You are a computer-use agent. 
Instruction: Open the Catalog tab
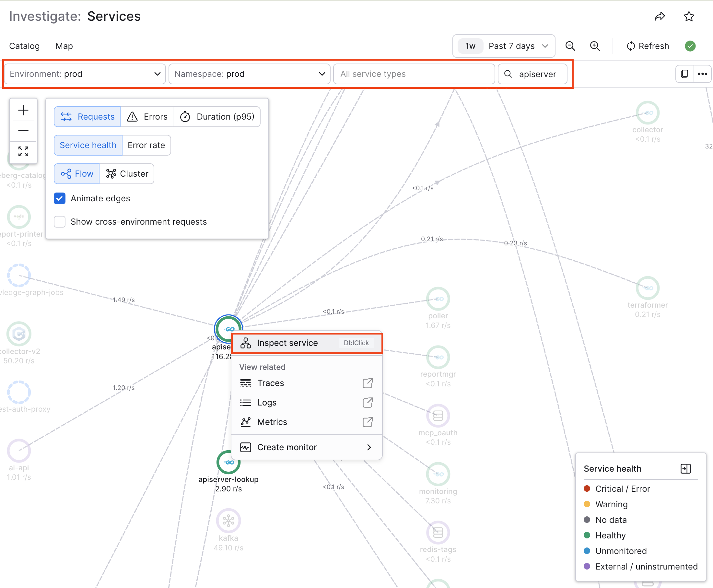point(24,46)
